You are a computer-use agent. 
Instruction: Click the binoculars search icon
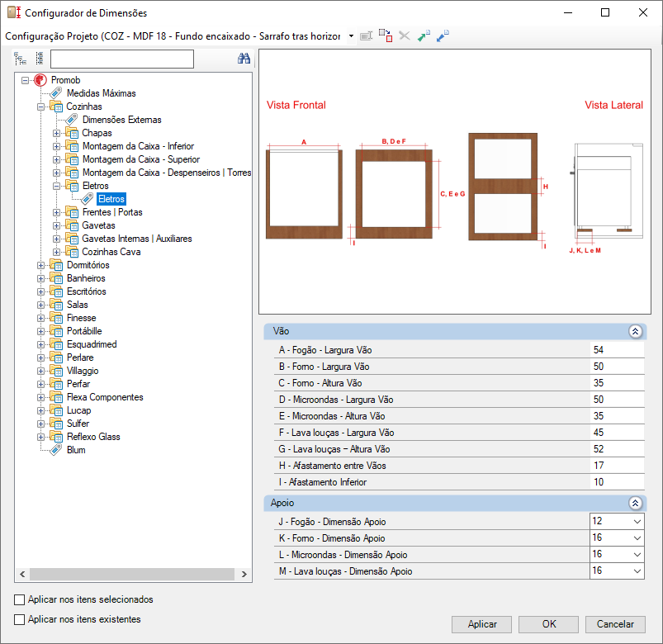tap(244, 59)
